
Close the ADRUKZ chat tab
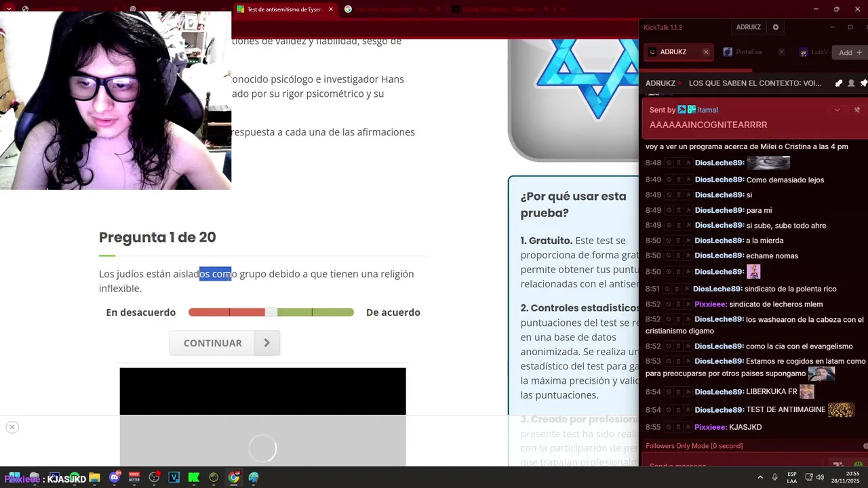pos(706,52)
